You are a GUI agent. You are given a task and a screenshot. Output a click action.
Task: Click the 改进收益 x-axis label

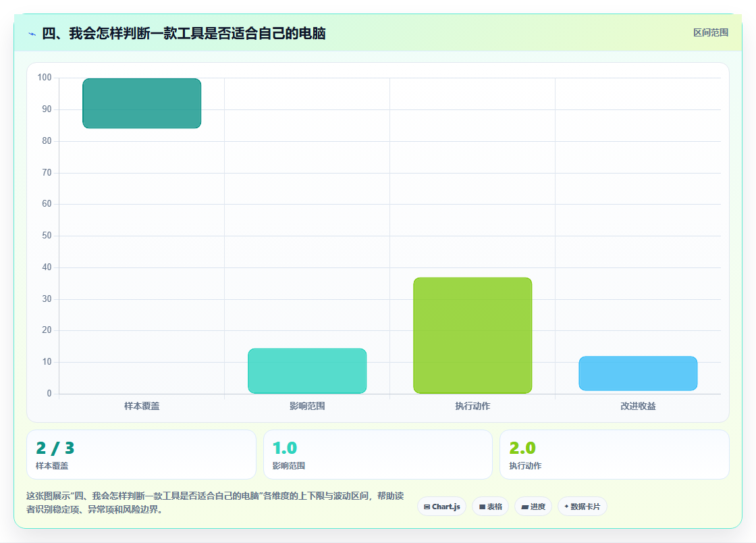point(638,406)
